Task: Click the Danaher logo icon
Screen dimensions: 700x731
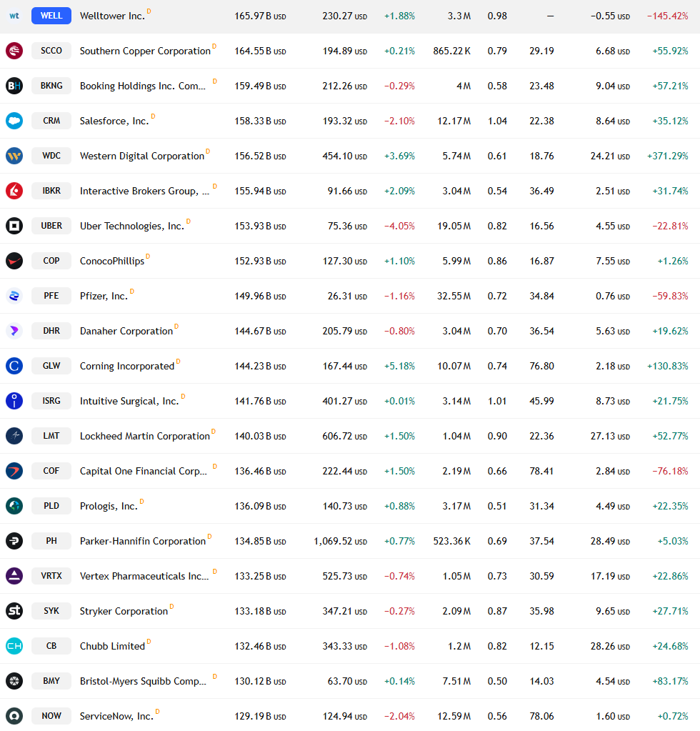Action: (x=14, y=331)
